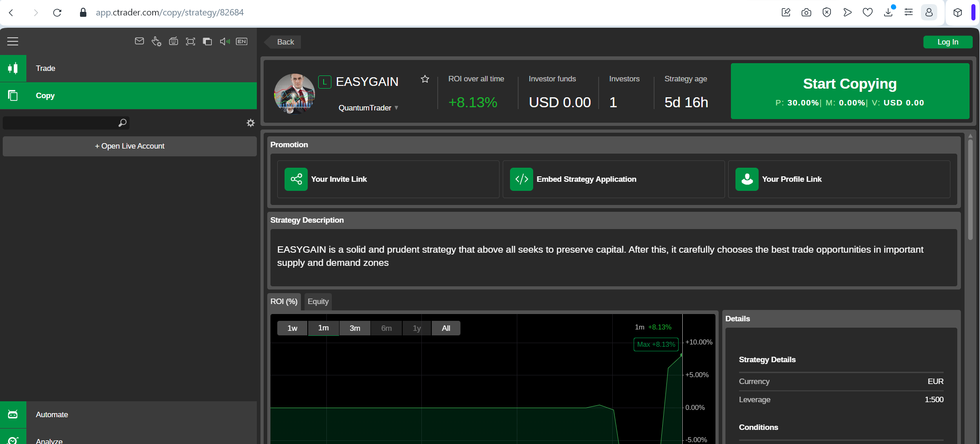980x444 pixels.
Task: Click the Invite Link share icon
Action: [296, 179]
